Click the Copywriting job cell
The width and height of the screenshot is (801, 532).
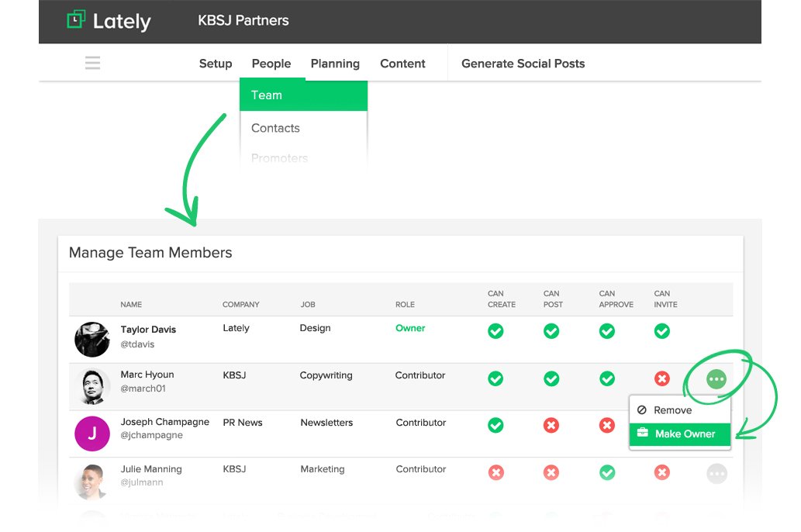coord(326,375)
